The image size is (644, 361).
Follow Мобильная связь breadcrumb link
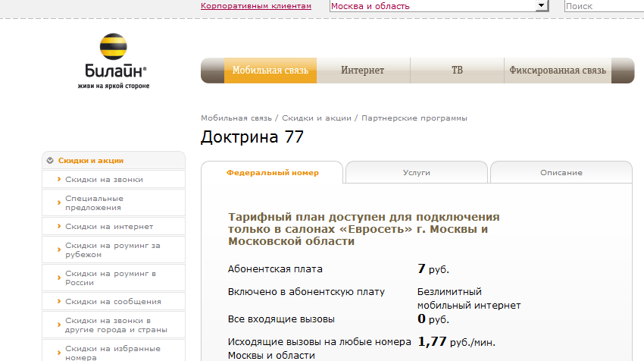(x=236, y=118)
